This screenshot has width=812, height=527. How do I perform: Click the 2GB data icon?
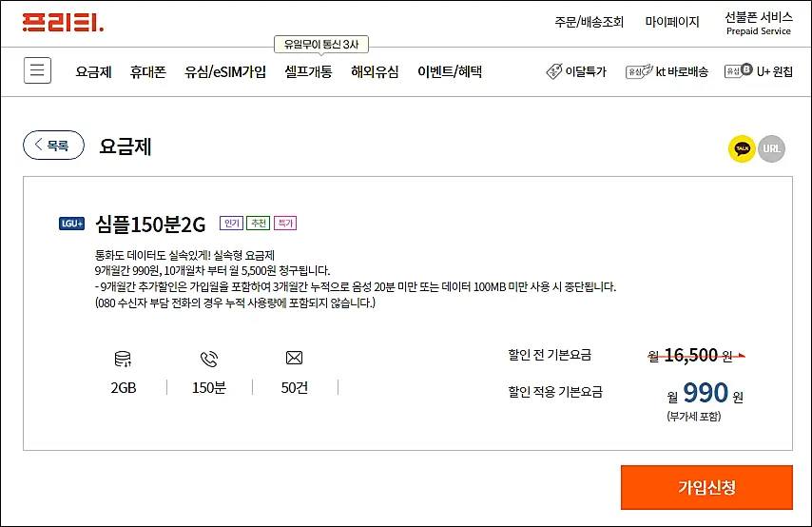coord(124,359)
